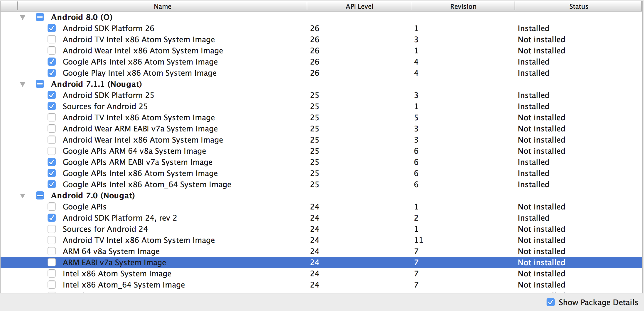Viewport: 644px width, 311px height.
Task: Select 'Google APIs Intel x86 Atom_64 System Image' name
Action: click(147, 185)
